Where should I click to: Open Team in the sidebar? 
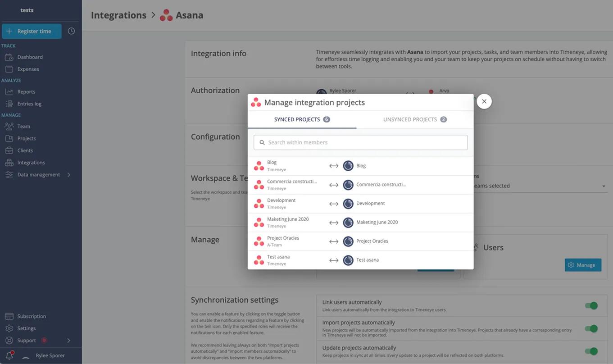24,126
